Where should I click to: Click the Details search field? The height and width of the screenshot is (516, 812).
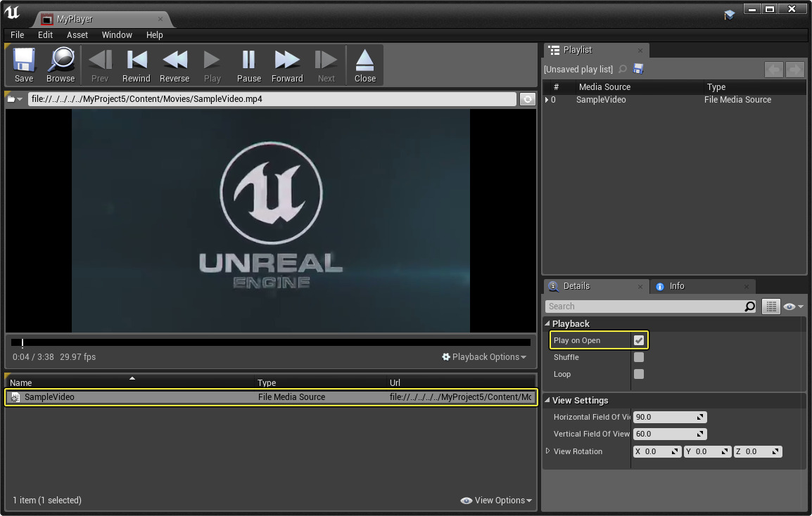[644, 307]
